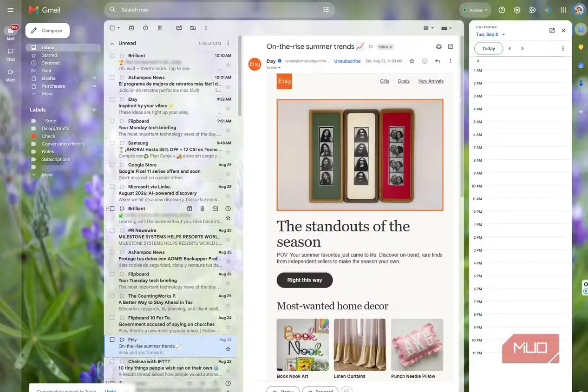Image resolution: width=588 pixels, height=392 pixels.
Task: Open the Gemini sparkle icon
Action: (548, 10)
